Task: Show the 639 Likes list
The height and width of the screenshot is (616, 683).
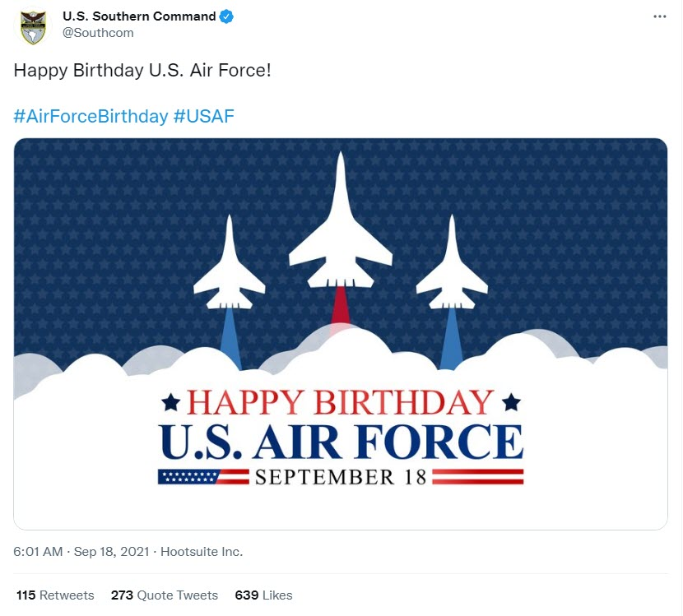Action: pos(263,595)
